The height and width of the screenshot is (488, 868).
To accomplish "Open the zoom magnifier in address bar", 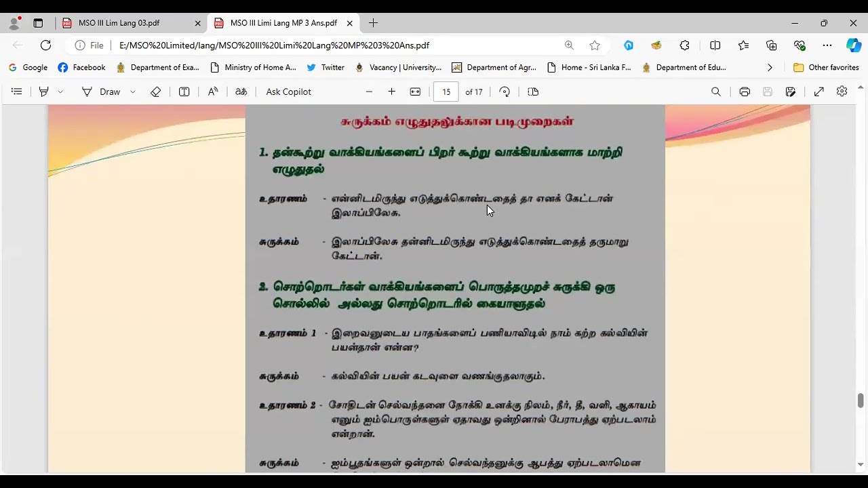I will [569, 45].
